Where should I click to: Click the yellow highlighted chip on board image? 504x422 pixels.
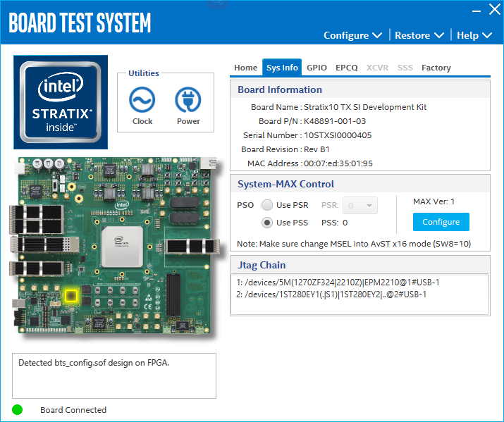pyautogui.click(x=71, y=295)
